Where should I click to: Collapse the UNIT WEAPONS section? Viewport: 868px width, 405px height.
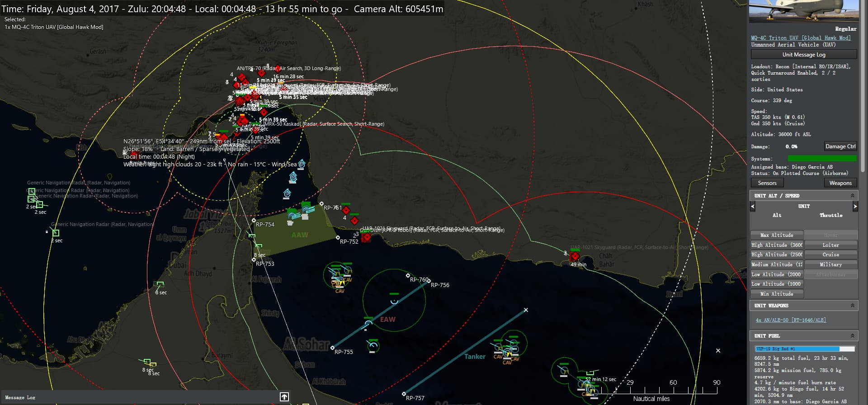[853, 306]
